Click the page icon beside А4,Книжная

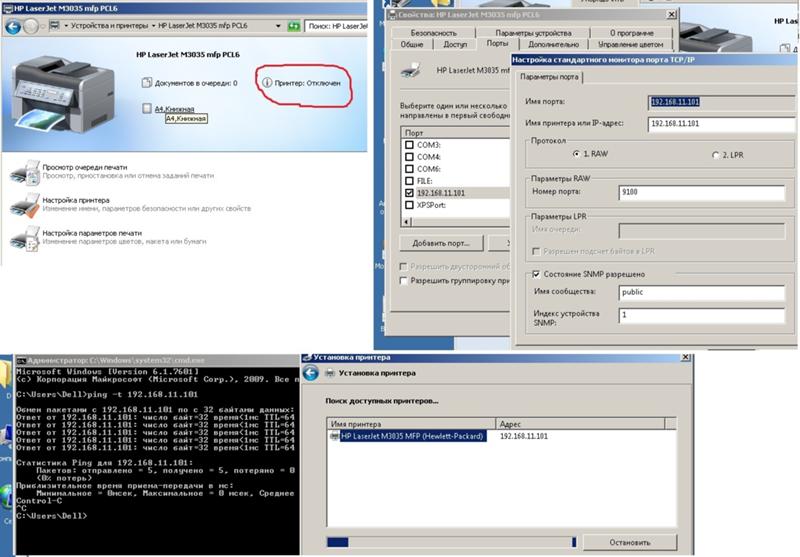[147, 108]
